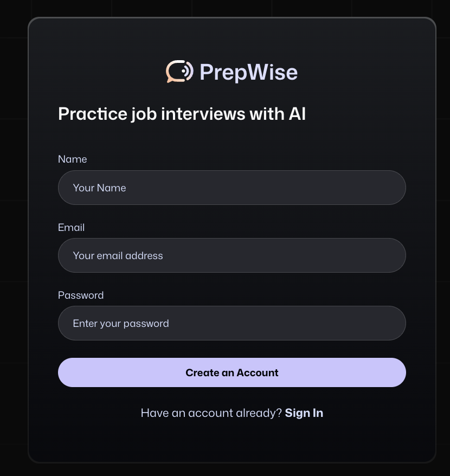Image resolution: width=450 pixels, height=476 pixels.
Task: Click the sound wave arcs in logo
Action: pyautogui.click(x=188, y=71)
